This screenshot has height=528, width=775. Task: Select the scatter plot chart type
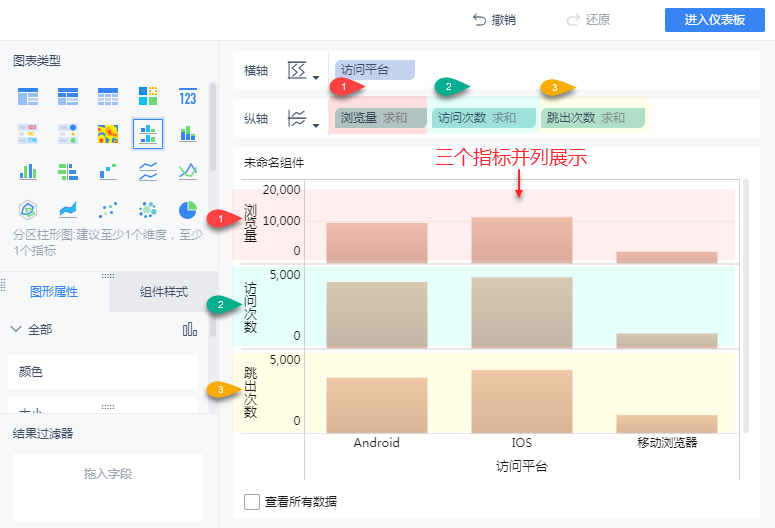[108, 210]
